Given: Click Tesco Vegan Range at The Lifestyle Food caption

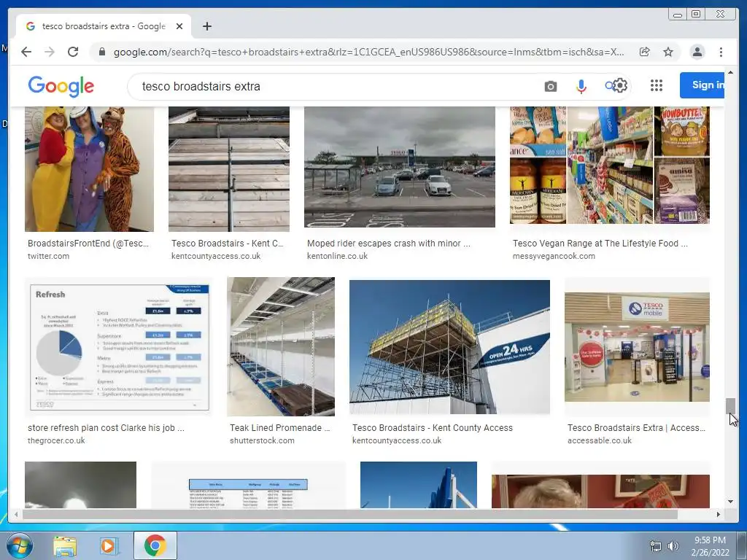Looking at the screenshot, I should 600,244.
